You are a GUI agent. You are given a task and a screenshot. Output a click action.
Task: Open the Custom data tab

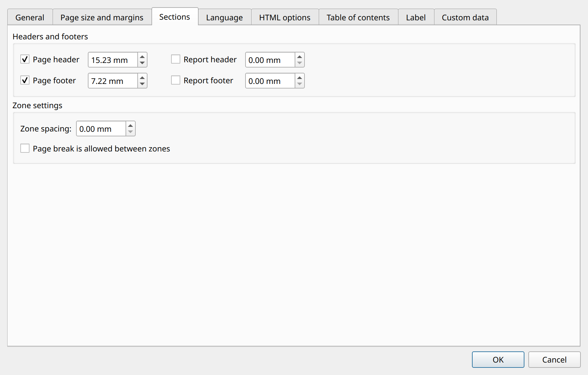(465, 17)
